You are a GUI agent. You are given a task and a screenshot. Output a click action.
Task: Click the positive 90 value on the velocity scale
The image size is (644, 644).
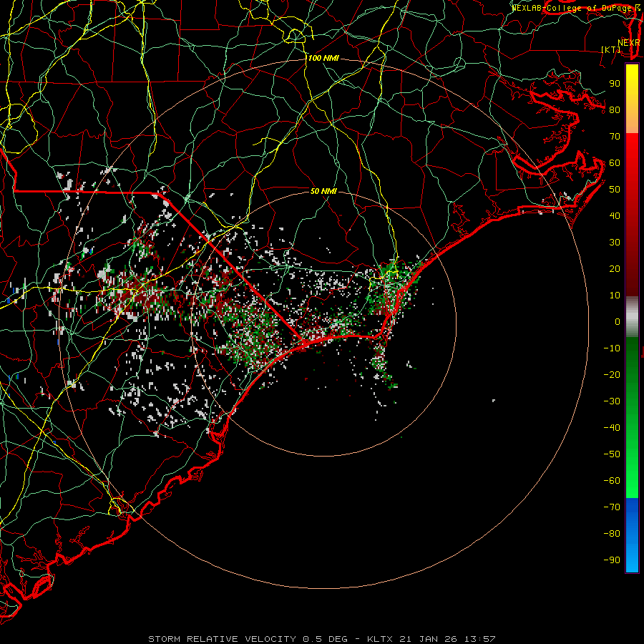[x=615, y=84]
